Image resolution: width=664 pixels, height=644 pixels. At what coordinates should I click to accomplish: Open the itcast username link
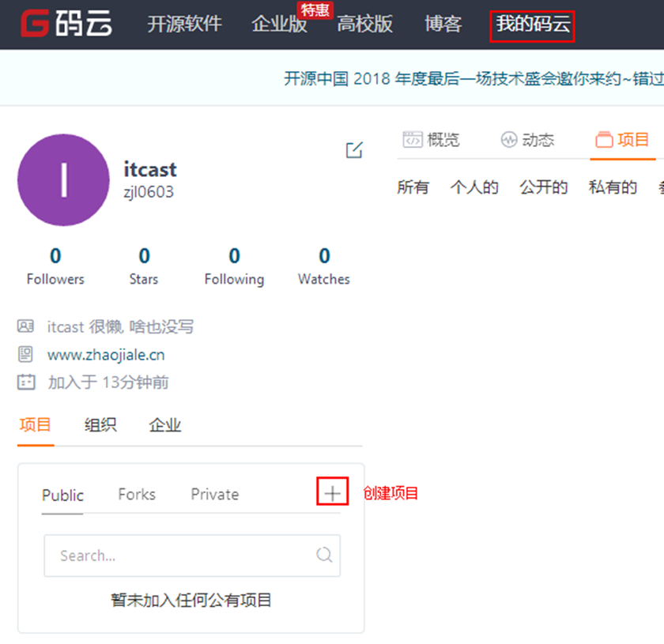click(x=150, y=169)
